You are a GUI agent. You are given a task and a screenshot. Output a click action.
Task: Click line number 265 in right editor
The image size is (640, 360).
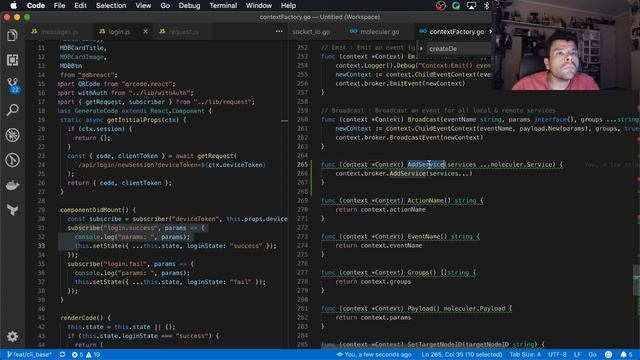[x=302, y=164]
